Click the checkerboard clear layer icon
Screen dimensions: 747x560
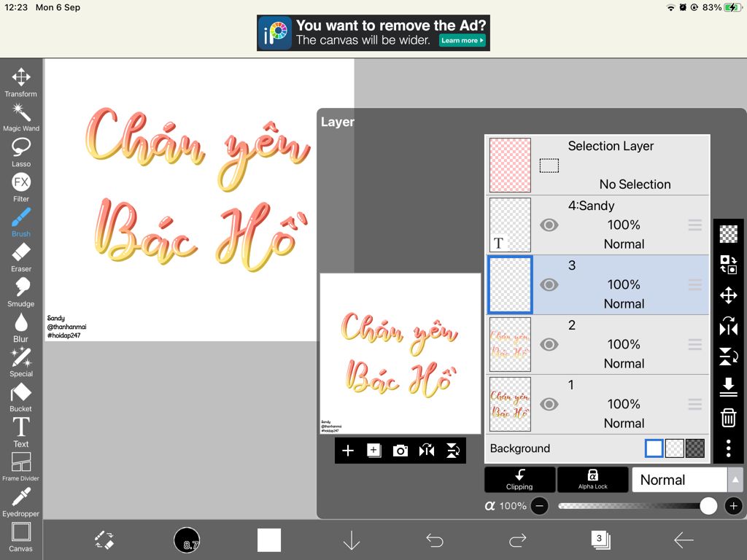(729, 234)
